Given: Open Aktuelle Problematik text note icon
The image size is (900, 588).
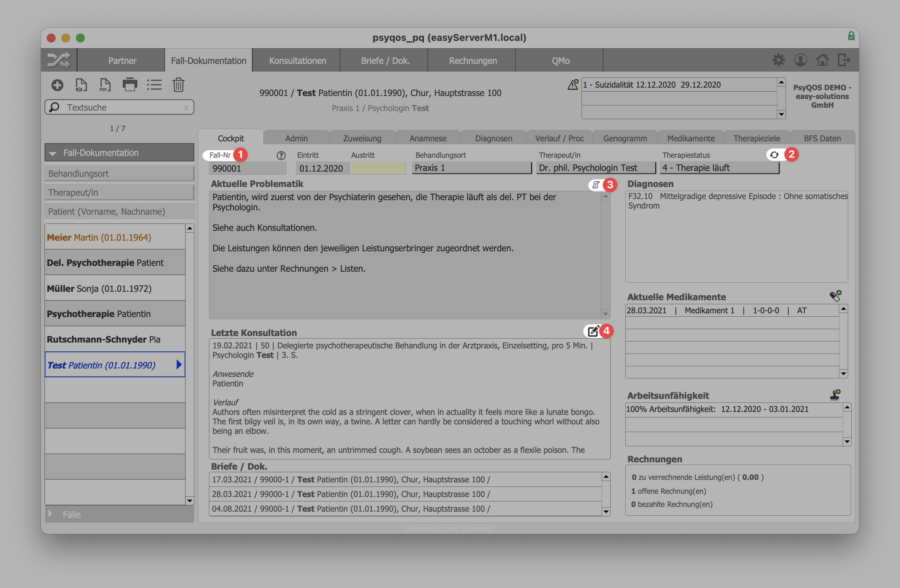Looking at the screenshot, I should click(x=596, y=184).
